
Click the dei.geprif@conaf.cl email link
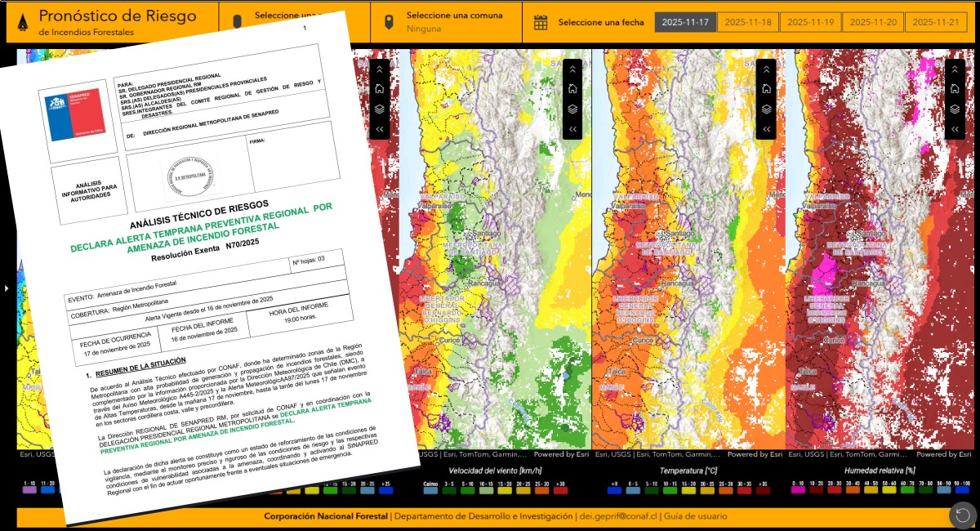click(618, 516)
